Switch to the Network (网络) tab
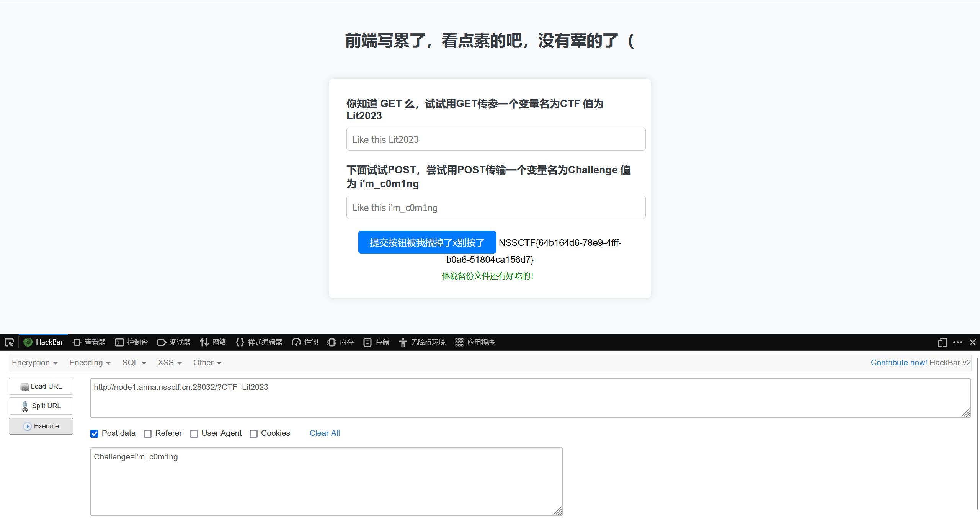Image resolution: width=980 pixels, height=520 pixels. click(213, 342)
